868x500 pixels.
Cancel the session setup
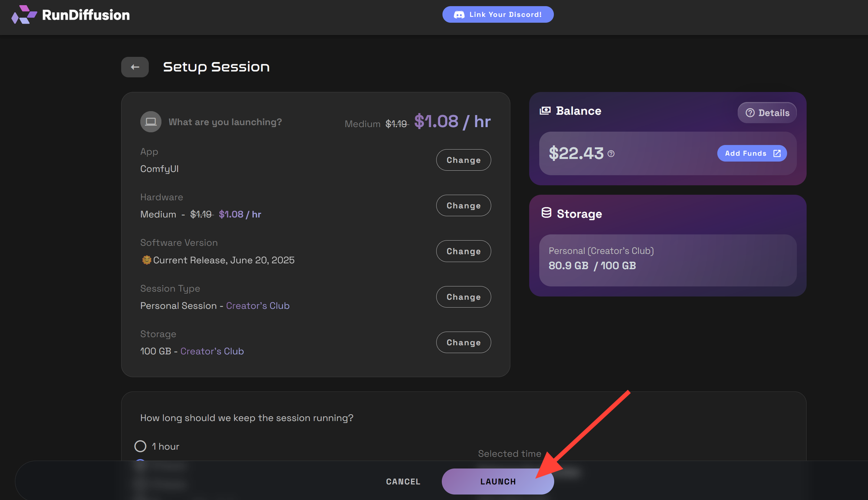point(403,481)
